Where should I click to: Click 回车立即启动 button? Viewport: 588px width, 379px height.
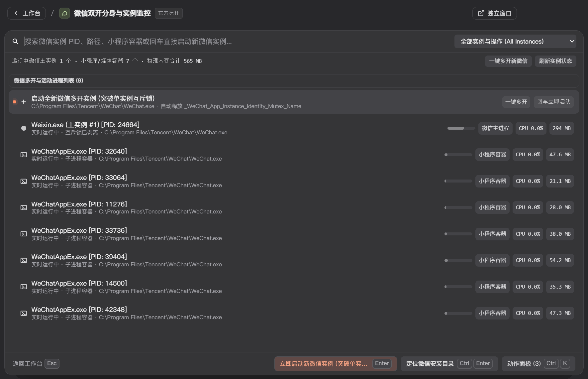[x=554, y=102]
